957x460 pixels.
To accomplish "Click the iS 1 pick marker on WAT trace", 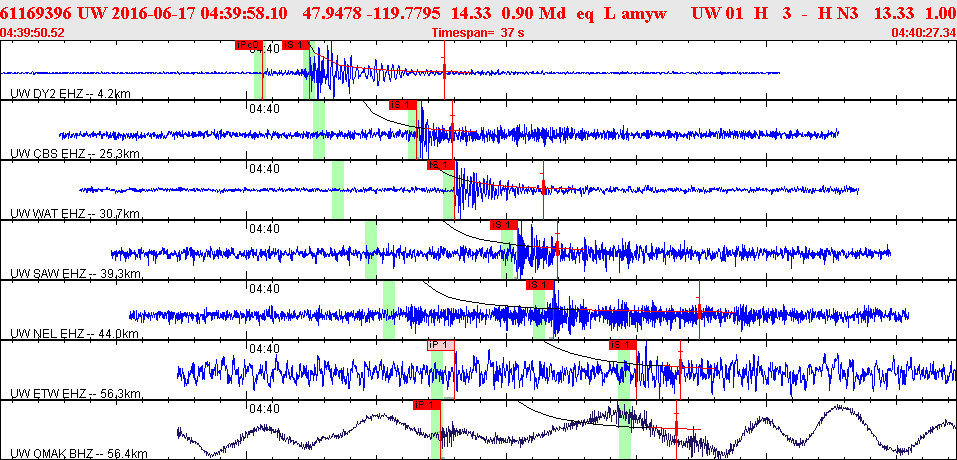I will pos(440,165).
